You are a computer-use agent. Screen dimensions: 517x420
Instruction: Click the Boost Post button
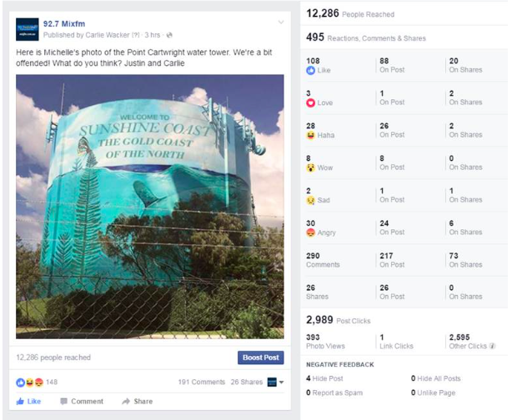260,357
